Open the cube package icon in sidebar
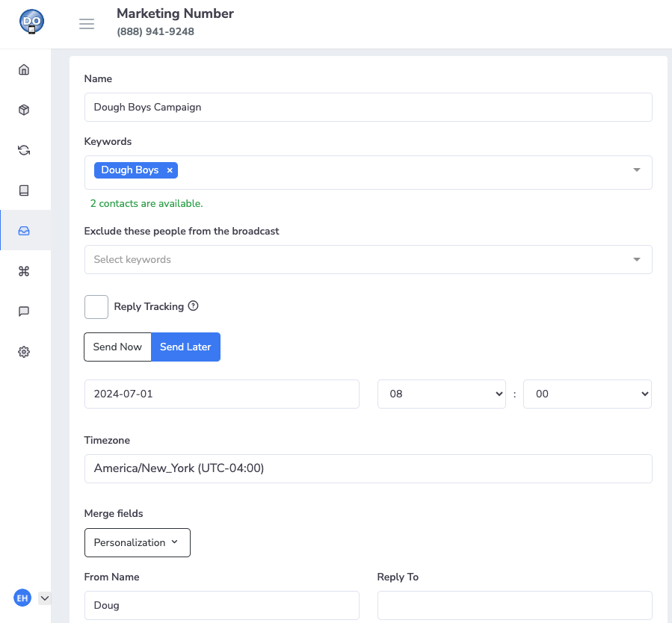This screenshot has width=672, height=623. [x=24, y=111]
